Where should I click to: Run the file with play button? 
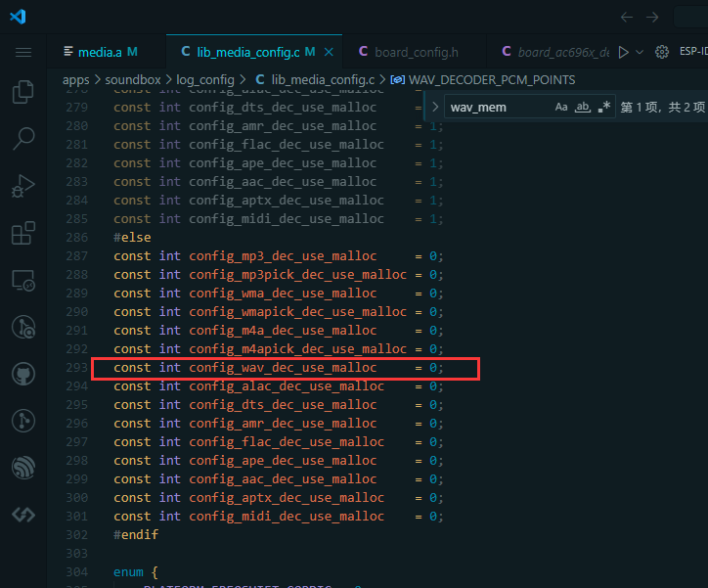(624, 53)
